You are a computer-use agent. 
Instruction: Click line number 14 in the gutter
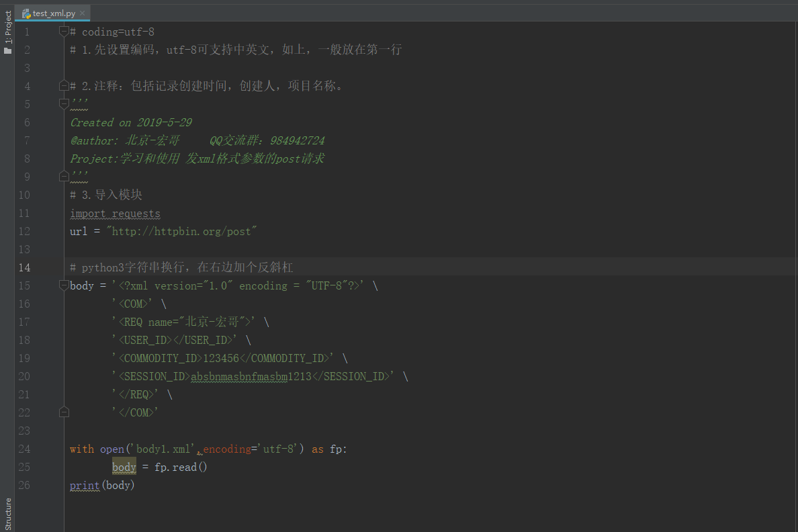24,267
